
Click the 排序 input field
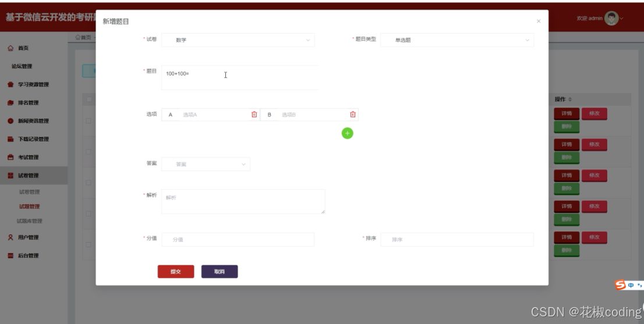(457, 240)
